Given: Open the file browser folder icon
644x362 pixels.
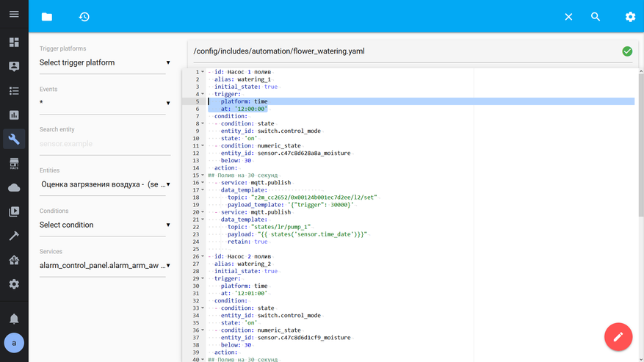Looking at the screenshot, I should point(47,17).
